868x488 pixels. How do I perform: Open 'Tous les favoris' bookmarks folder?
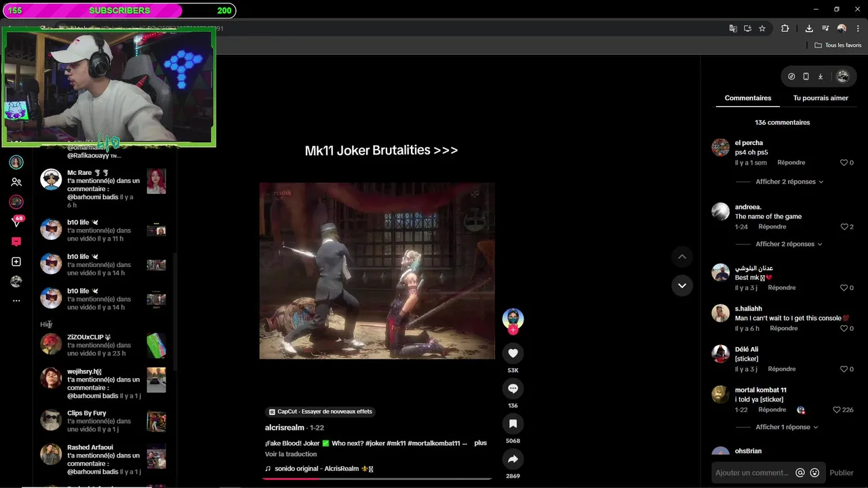point(838,45)
